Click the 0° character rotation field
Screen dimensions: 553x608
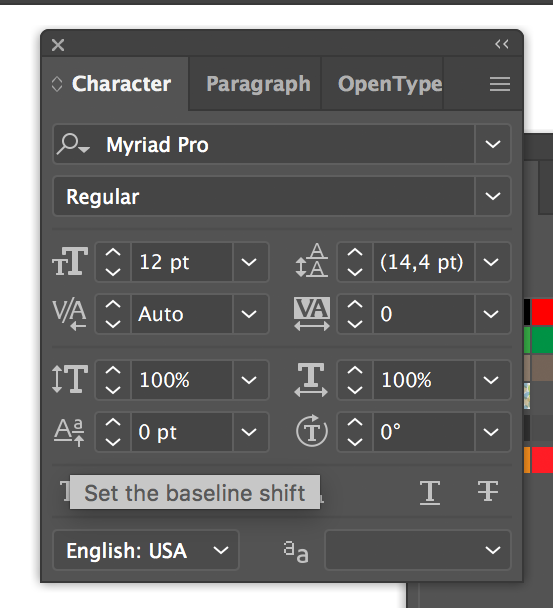click(423, 432)
